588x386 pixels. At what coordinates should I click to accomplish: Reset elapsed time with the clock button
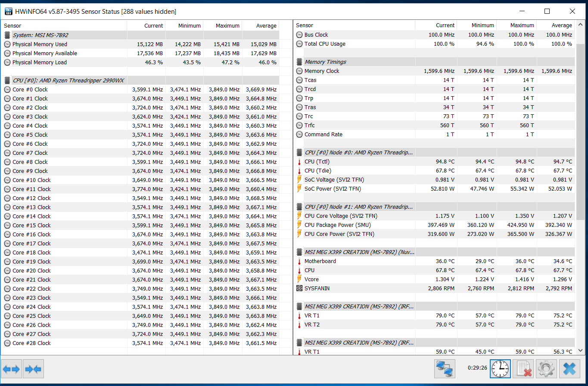click(x=500, y=369)
